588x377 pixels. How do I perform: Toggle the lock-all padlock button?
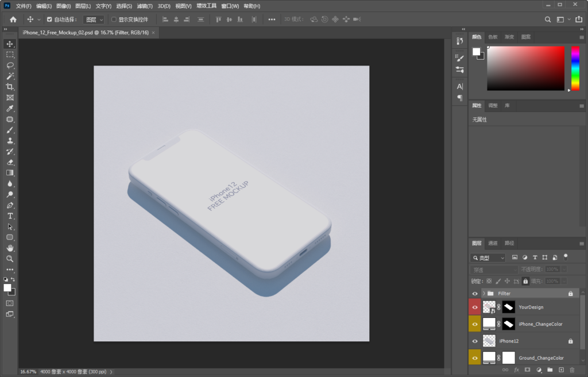[x=525, y=281]
